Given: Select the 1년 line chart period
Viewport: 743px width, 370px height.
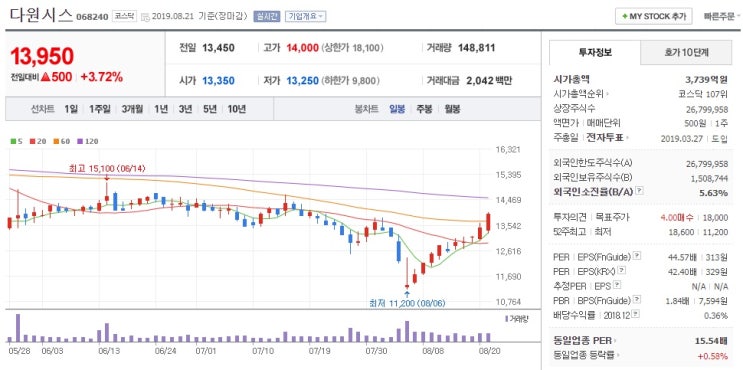Looking at the screenshot, I should pyautogui.click(x=161, y=109).
